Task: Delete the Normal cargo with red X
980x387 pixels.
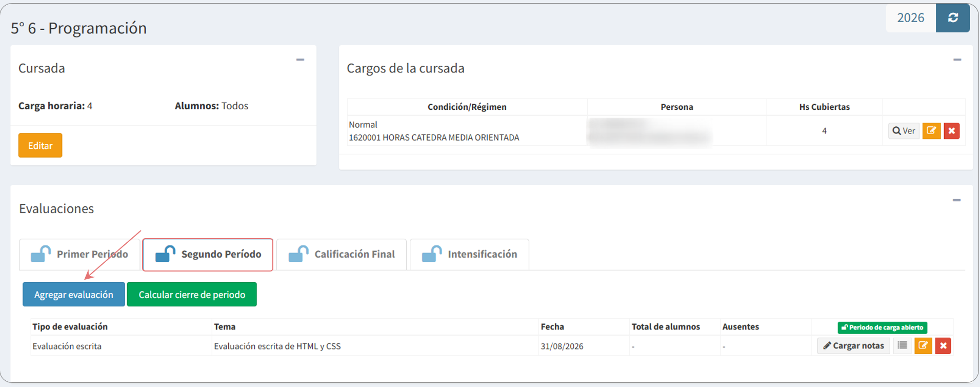Action: point(952,131)
